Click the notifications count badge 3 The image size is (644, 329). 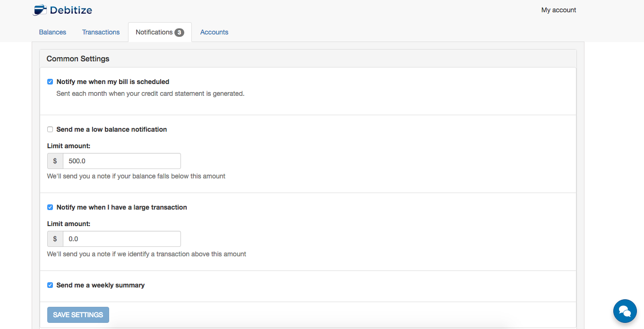(x=179, y=33)
